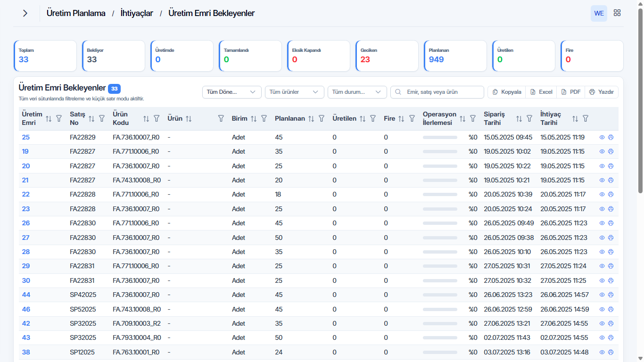
Task: Go to İhtiyaçlar breadcrumb
Action: pyautogui.click(x=137, y=13)
